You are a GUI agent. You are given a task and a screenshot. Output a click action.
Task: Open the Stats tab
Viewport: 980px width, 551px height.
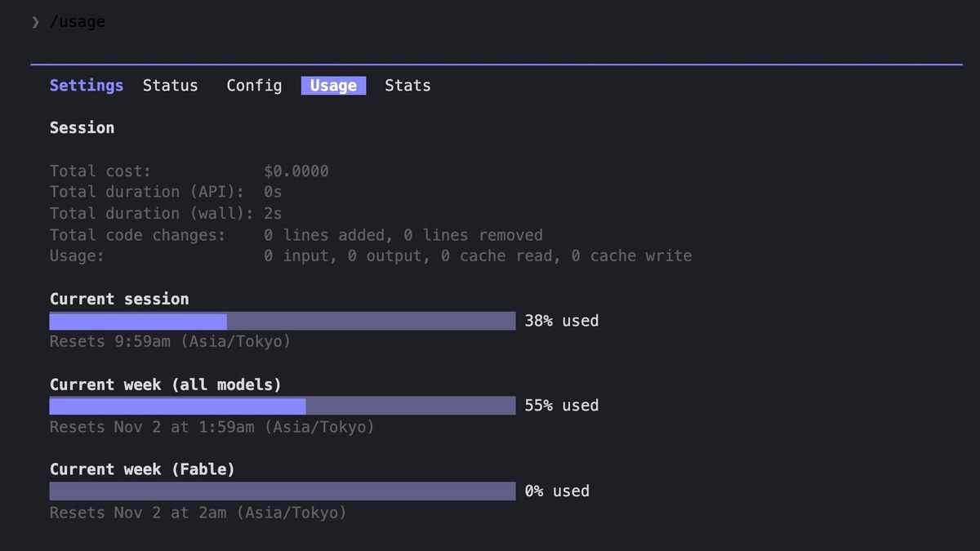[408, 86]
